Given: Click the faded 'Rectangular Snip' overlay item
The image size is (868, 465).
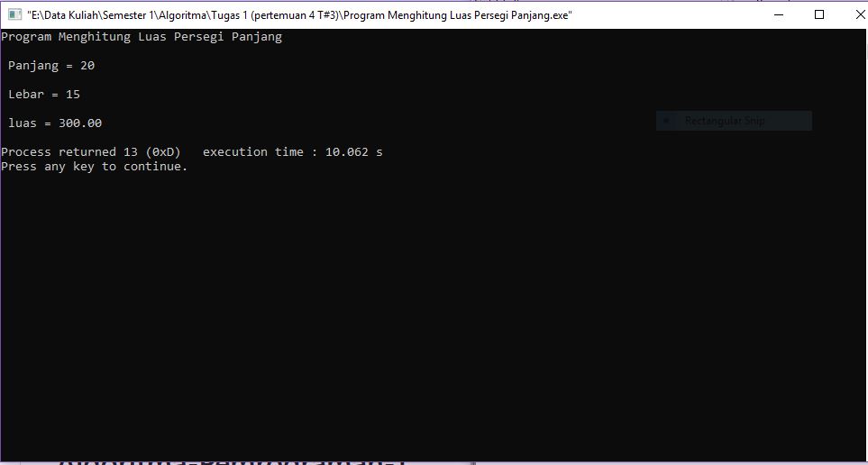Looking at the screenshot, I should click(x=734, y=121).
